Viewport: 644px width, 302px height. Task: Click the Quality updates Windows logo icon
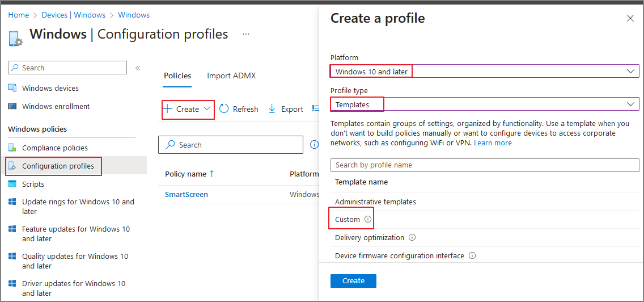tap(12, 257)
